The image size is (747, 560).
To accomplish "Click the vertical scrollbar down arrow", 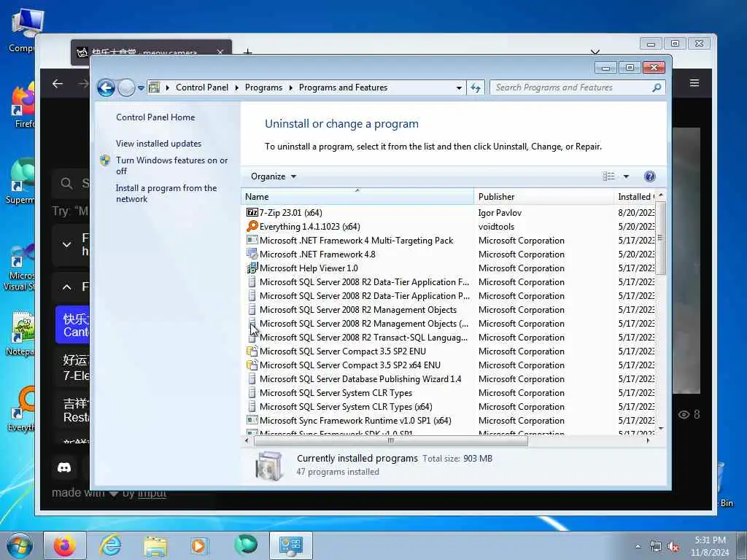I will (x=661, y=429).
